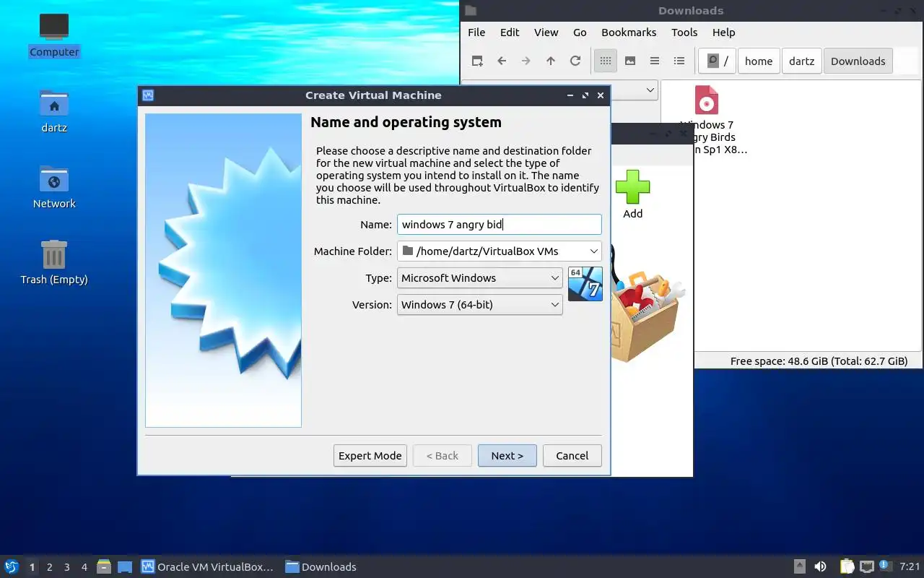Launch file manager from taskbar quick launch
The height and width of the screenshot is (578, 924).
pyautogui.click(x=104, y=566)
